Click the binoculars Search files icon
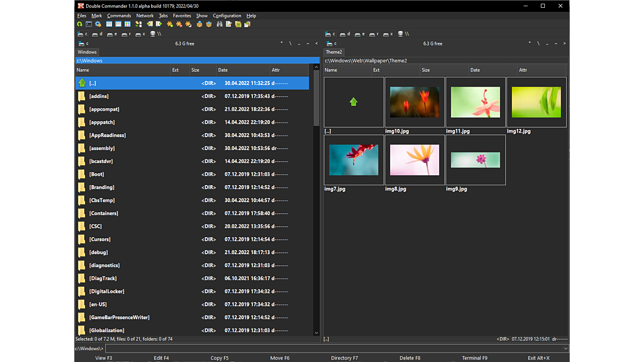This screenshot has width=644, height=362. (x=219, y=24)
